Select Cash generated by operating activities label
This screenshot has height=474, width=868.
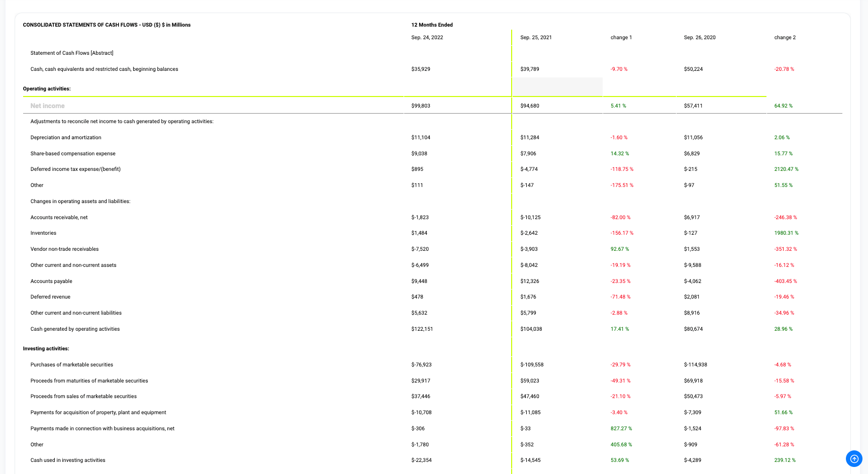pyautogui.click(x=75, y=329)
